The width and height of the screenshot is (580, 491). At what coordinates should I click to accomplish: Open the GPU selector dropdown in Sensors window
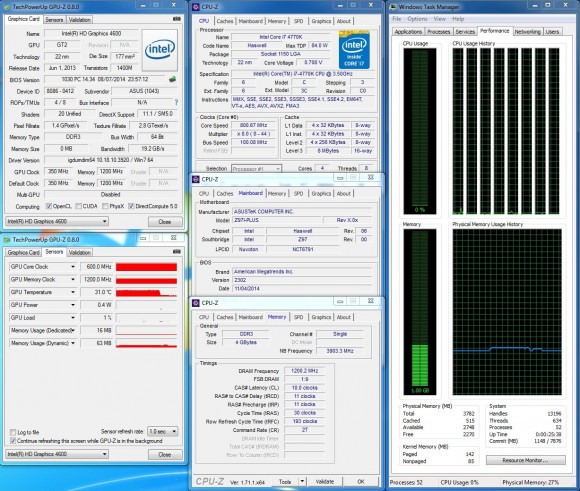point(57,454)
